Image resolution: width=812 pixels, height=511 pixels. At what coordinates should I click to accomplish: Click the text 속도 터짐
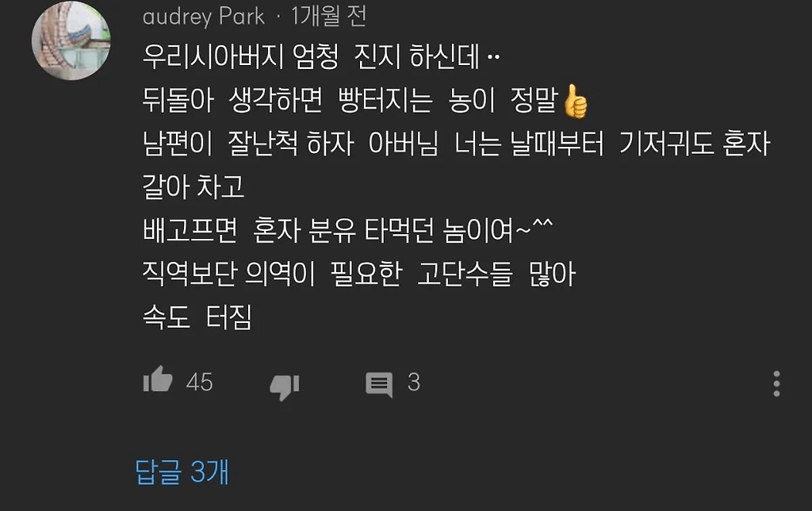197,317
